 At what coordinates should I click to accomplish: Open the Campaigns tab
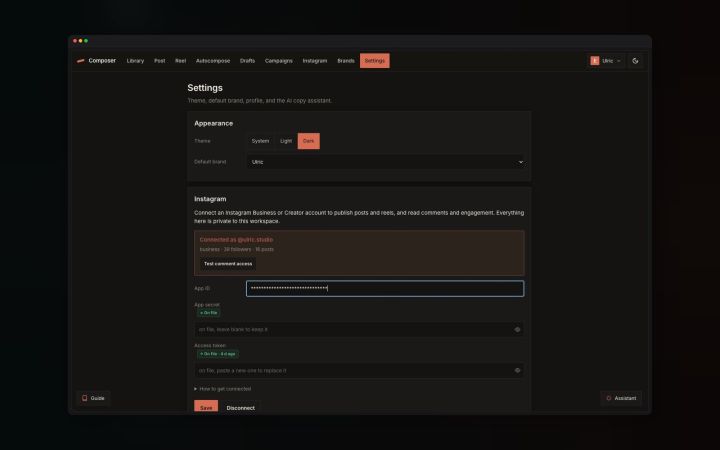click(279, 61)
